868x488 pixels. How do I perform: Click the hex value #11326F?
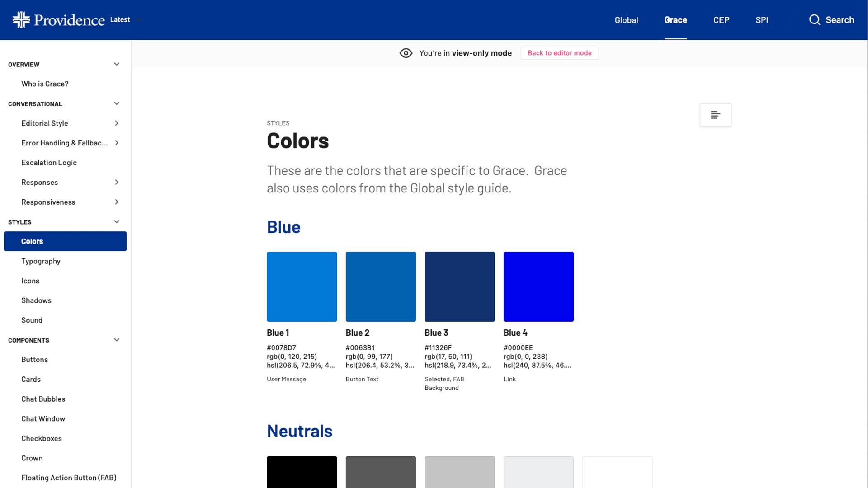pos(438,348)
